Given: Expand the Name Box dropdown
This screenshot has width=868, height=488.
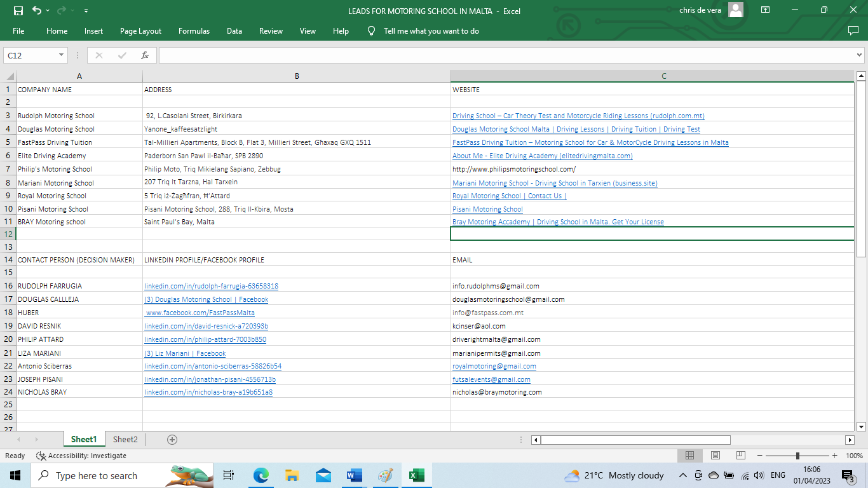Looking at the screenshot, I should tap(62, 55).
